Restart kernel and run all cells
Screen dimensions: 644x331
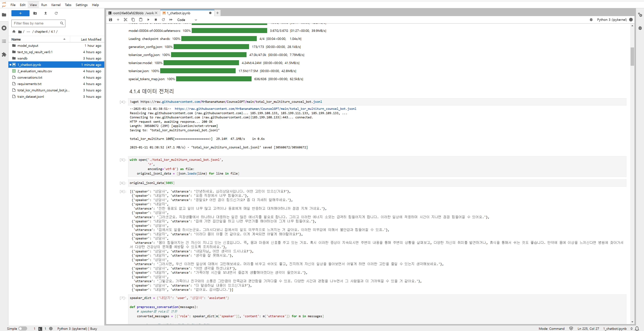[x=171, y=20]
